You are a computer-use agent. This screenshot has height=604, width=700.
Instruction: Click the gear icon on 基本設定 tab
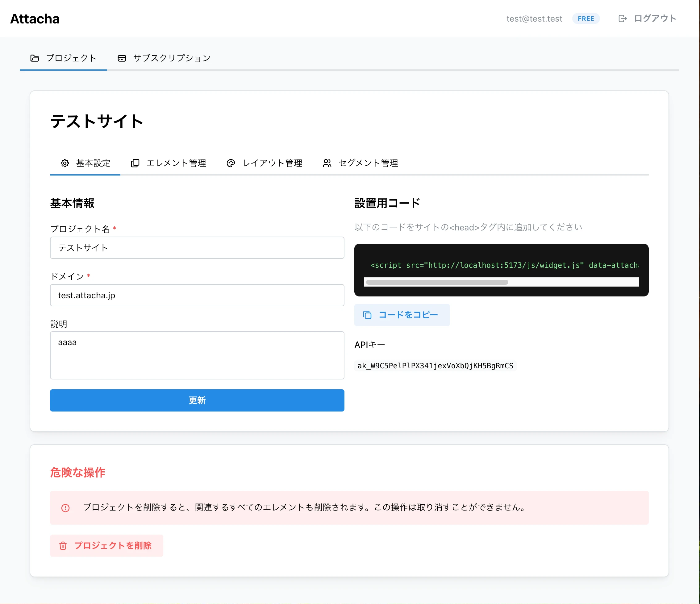[x=65, y=163]
